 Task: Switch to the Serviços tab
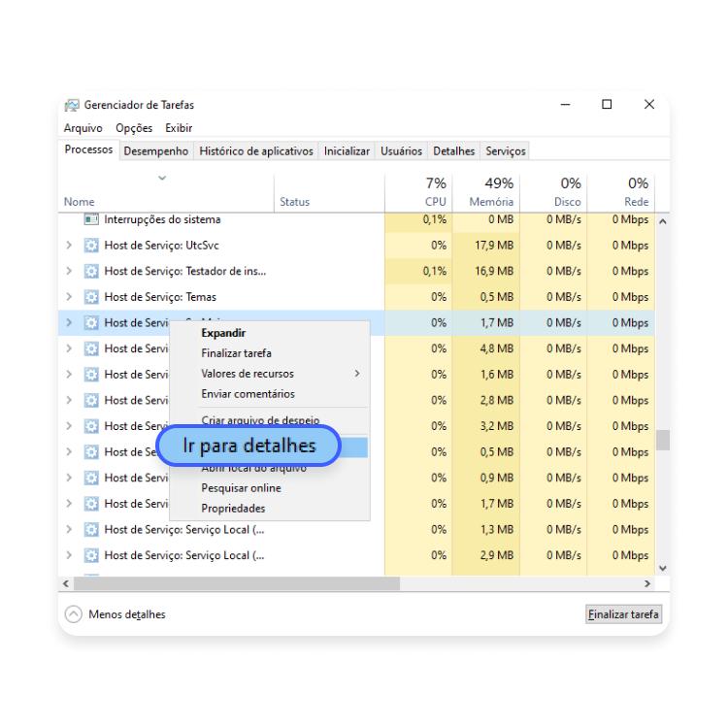(505, 151)
